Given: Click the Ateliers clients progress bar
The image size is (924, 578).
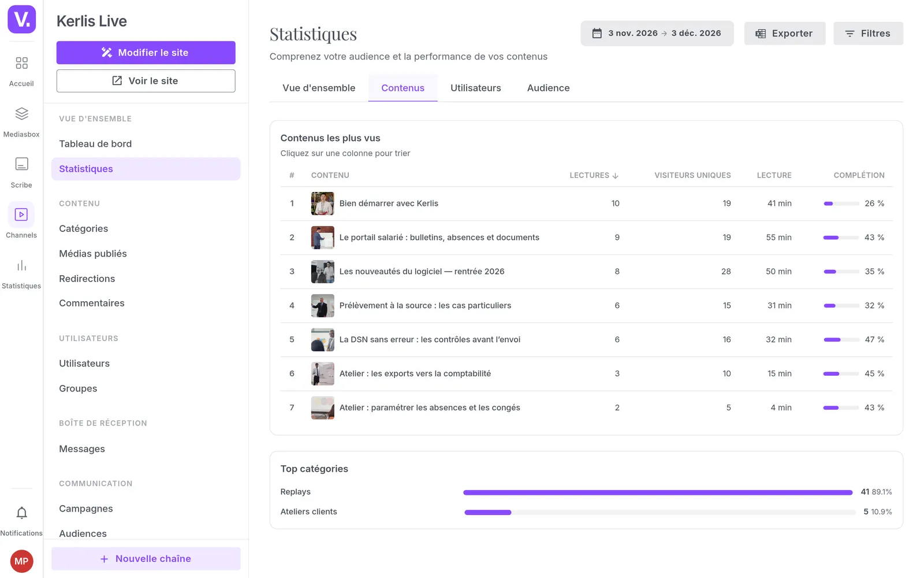Looking at the screenshot, I should (x=660, y=512).
